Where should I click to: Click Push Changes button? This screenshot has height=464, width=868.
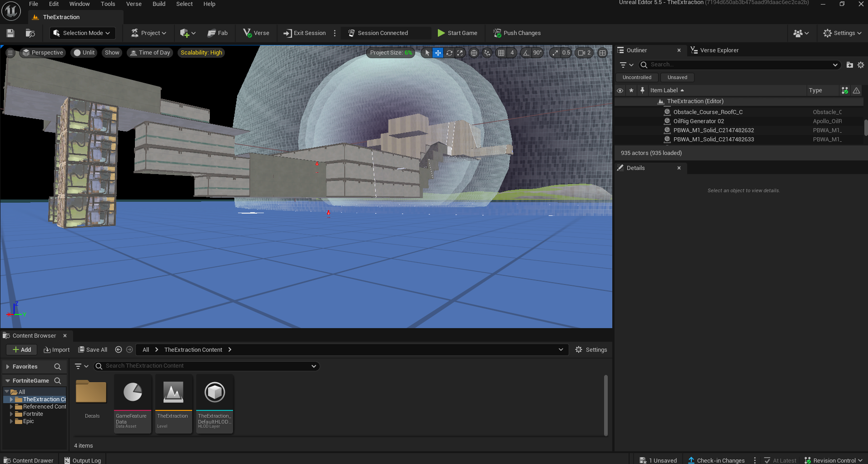(517, 33)
